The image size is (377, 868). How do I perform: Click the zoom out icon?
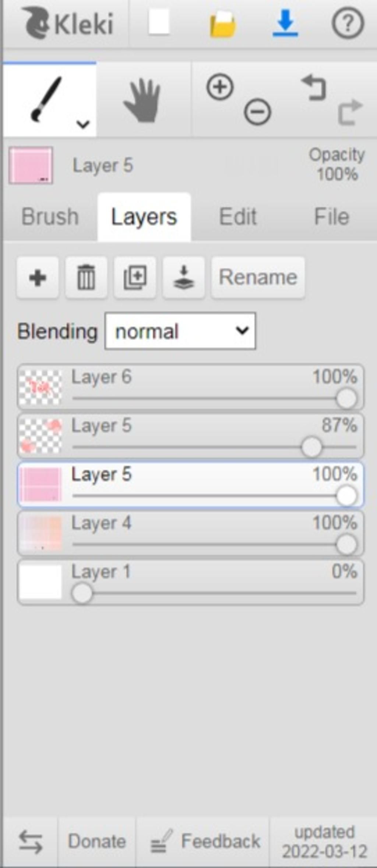point(257,111)
